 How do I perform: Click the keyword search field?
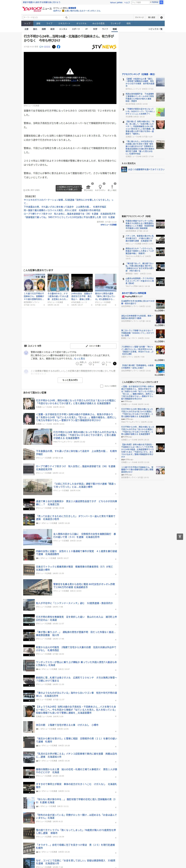(43, 17)
